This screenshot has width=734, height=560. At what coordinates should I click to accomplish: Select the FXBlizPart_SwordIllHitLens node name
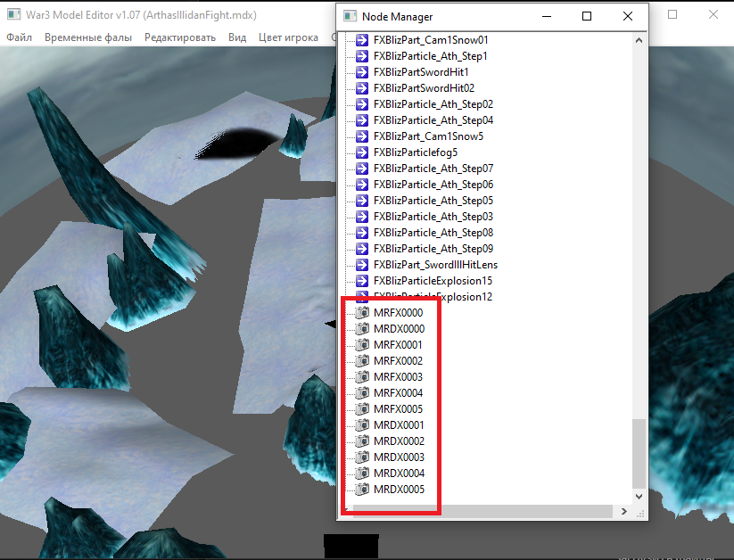(x=435, y=265)
